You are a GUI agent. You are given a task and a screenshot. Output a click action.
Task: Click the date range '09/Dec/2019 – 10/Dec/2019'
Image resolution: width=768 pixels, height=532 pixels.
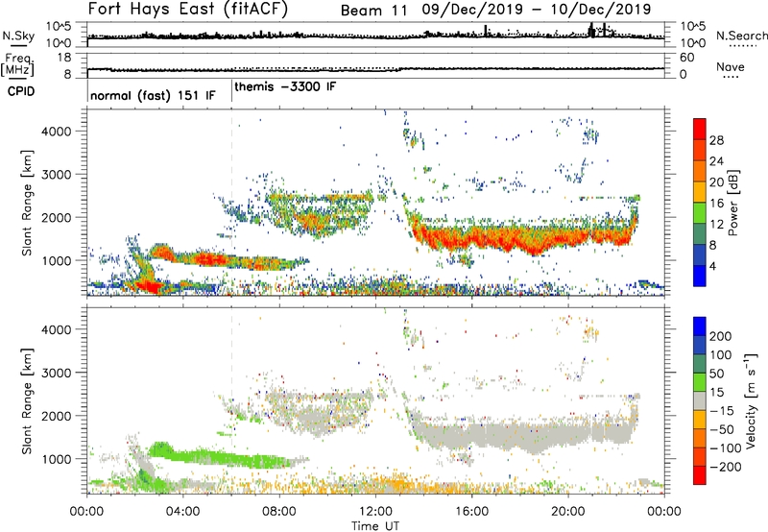pos(537,10)
